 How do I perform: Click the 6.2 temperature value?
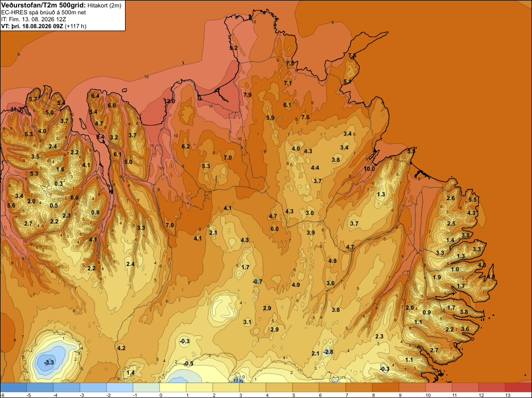tap(186, 146)
